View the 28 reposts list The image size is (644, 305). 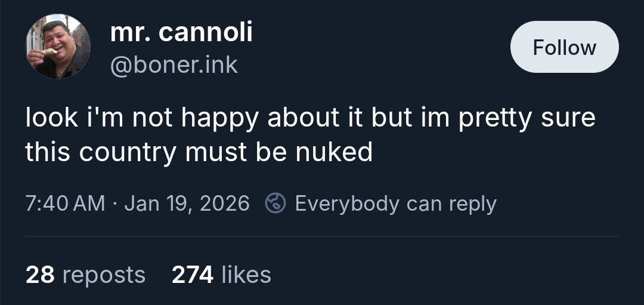coord(85,275)
